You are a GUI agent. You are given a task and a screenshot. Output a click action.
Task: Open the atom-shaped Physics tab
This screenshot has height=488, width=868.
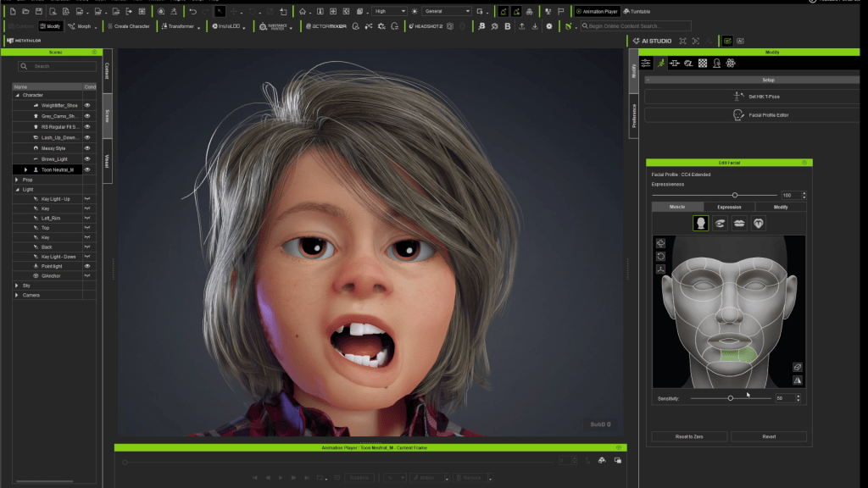pyautogui.click(x=731, y=63)
